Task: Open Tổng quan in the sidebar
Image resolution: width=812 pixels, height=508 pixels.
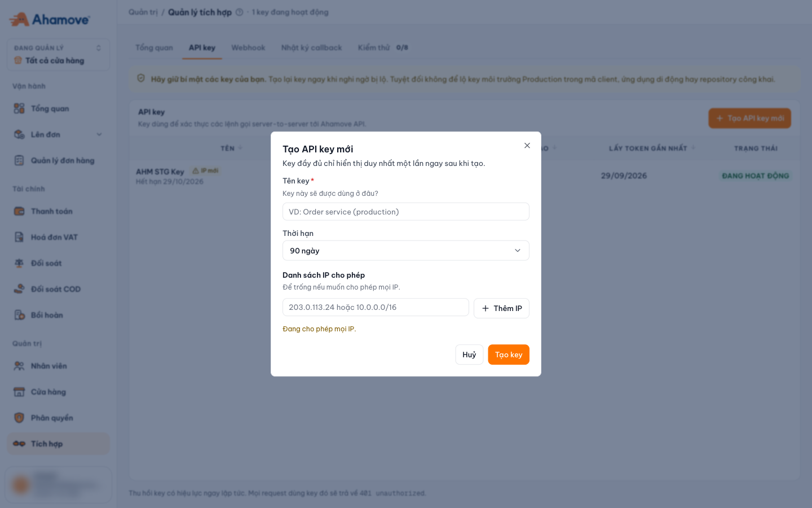Action: 58,108
